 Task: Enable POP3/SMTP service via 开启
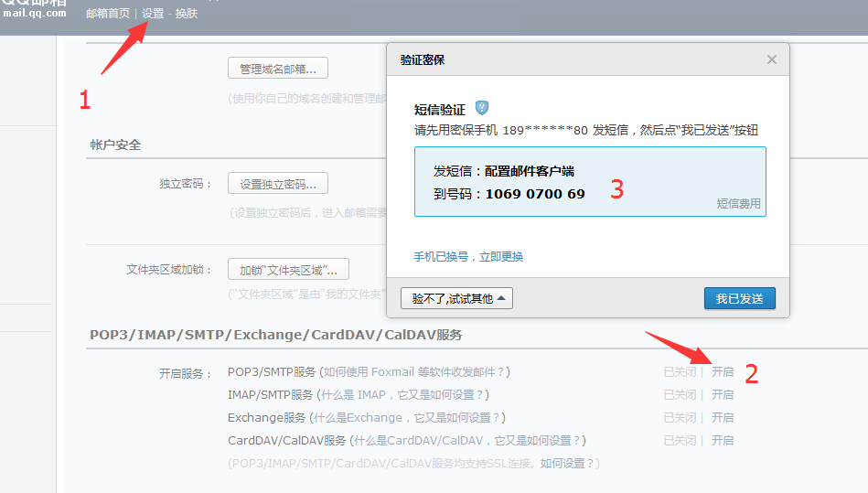[x=723, y=372]
